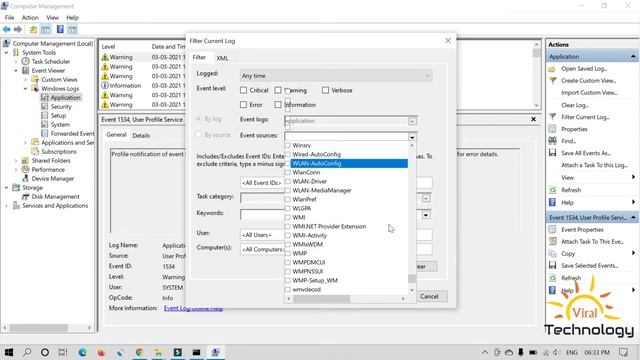Open Custom Views folder in tree
Screen dimensions: 640x360
click(x=59, y=80)
